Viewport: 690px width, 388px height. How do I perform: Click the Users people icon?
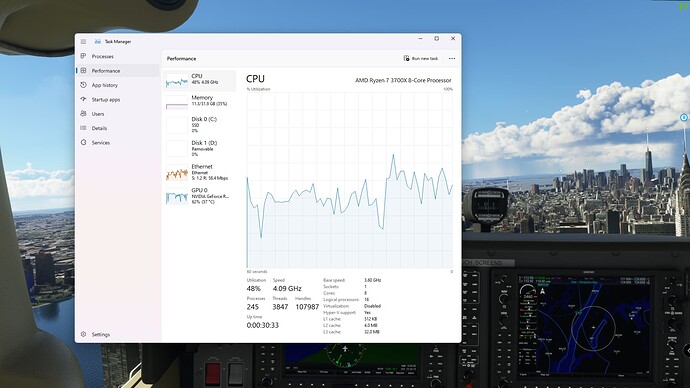[x=83, y=113]
